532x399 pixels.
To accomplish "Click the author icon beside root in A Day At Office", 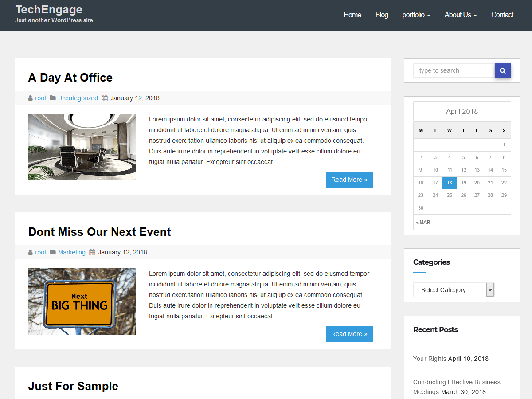I will (x=31, y=98).
